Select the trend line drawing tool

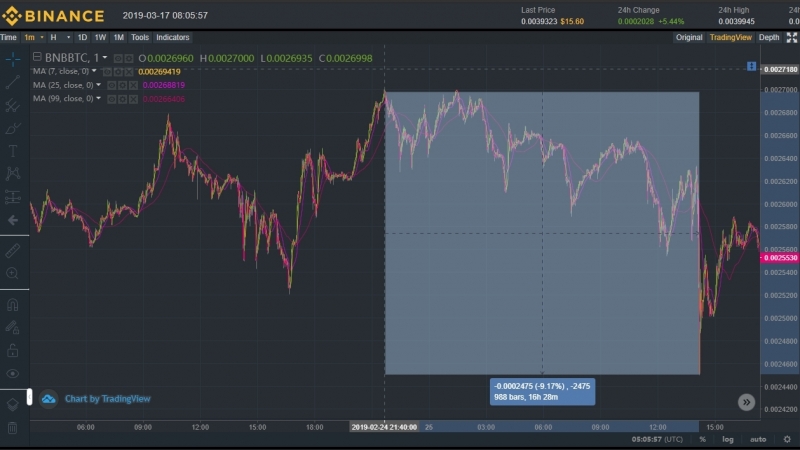point(13,82)
